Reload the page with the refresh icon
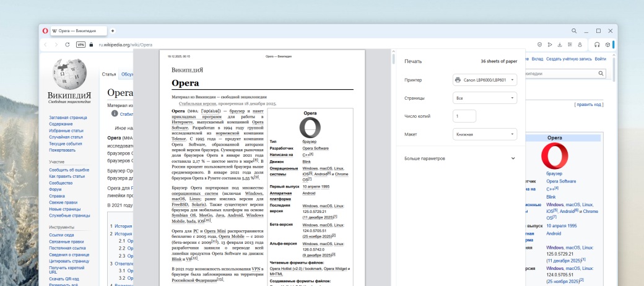Image resolution: width=644 pixels, height=286 pixels. tap(67, 45)
